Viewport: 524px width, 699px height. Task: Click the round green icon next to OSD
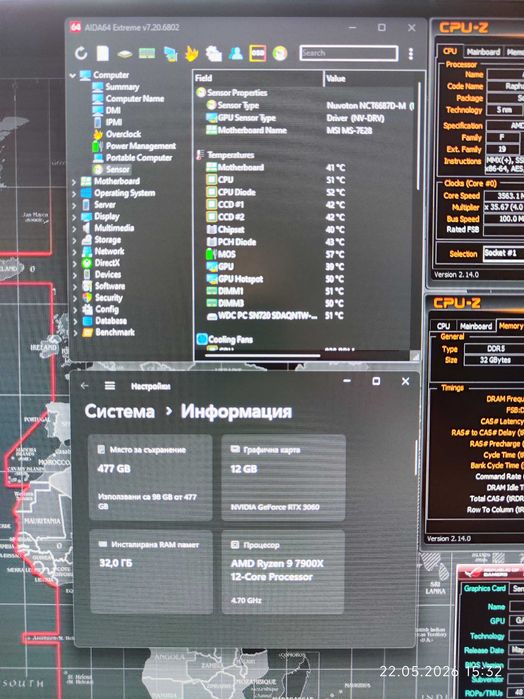coord(280,53)
